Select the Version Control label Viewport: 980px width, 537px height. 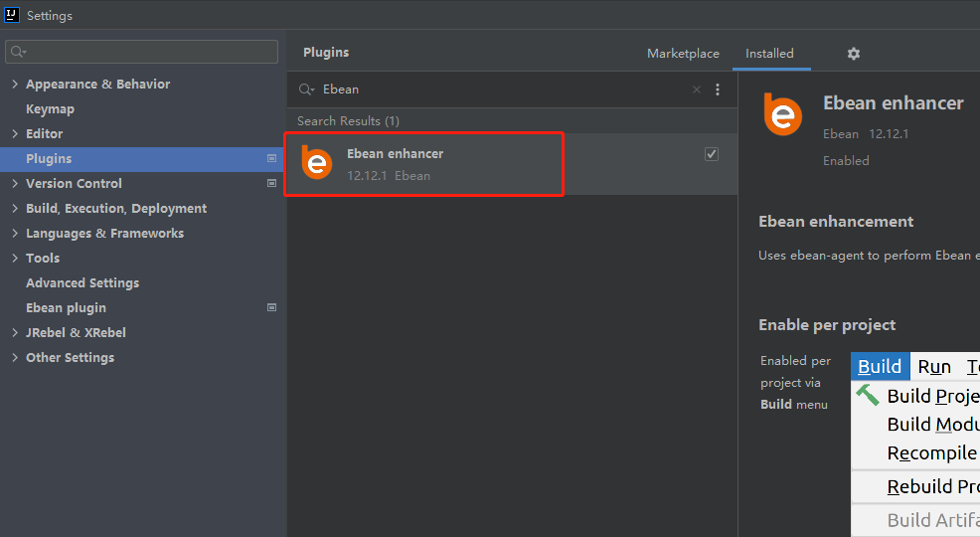pos(74,183)
